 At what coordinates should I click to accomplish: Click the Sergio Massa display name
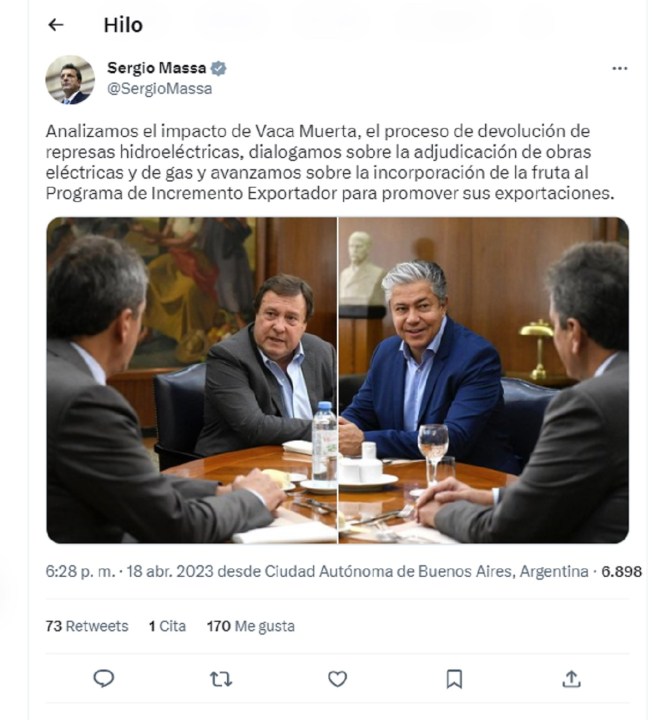[157, 68]
